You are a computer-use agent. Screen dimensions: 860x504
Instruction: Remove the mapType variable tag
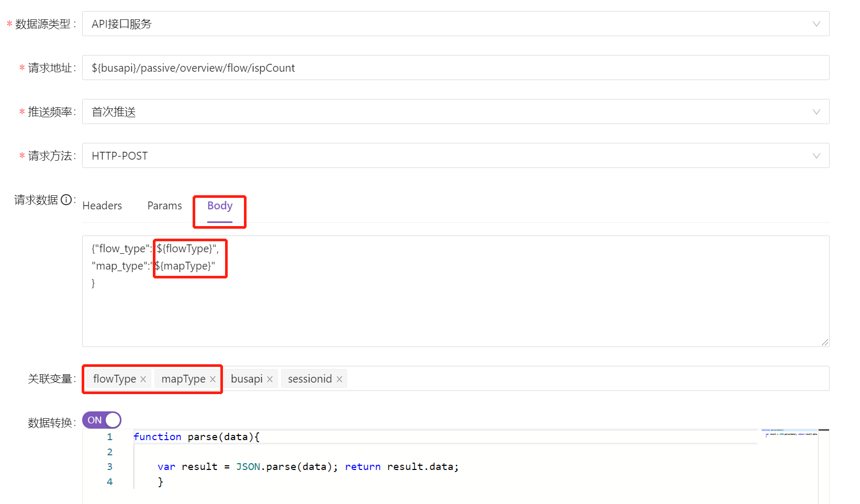[213, 379]
